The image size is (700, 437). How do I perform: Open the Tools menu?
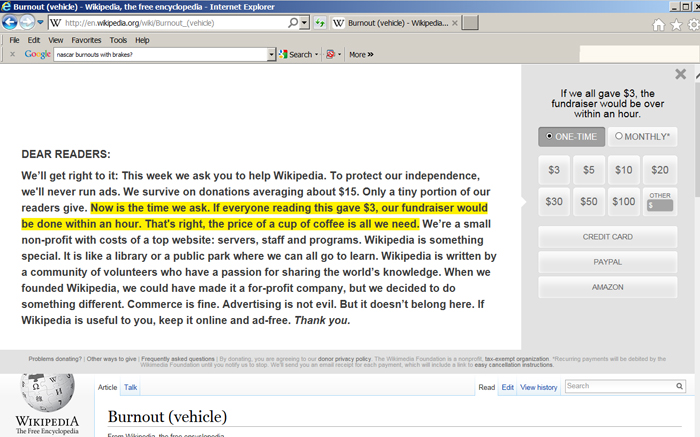[x=118, y=40]
